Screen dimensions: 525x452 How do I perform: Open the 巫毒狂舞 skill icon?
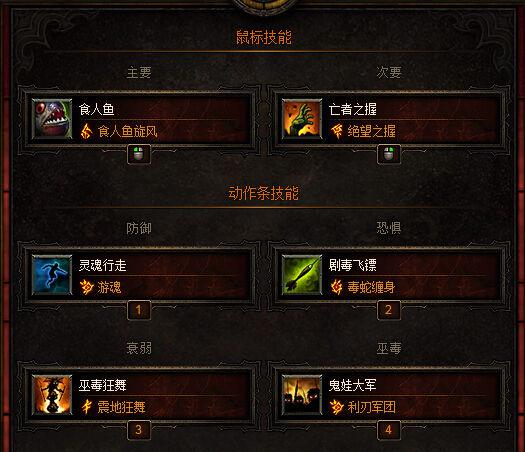(52, 395)
